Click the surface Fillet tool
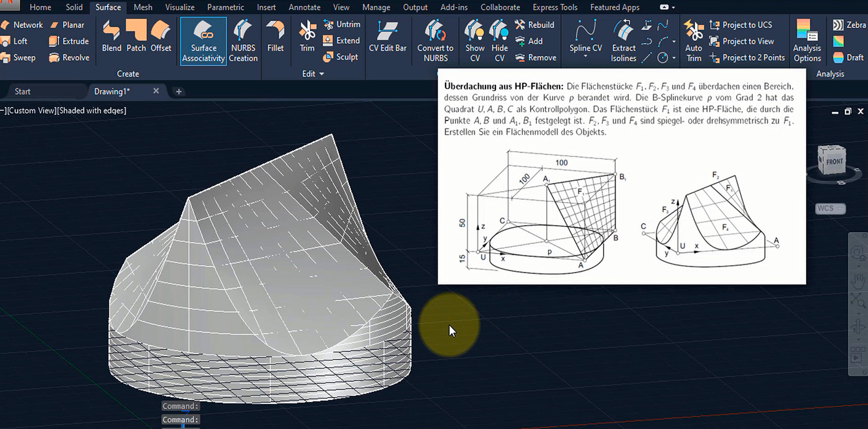The height and width of the screenshot is (429, 868). (x=275, y=36)
